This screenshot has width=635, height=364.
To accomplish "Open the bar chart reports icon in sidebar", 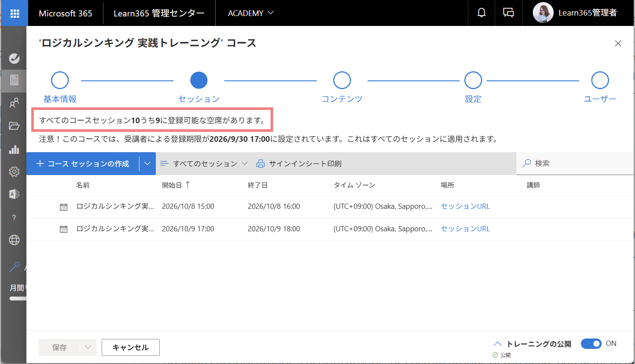I will [14, 149].
